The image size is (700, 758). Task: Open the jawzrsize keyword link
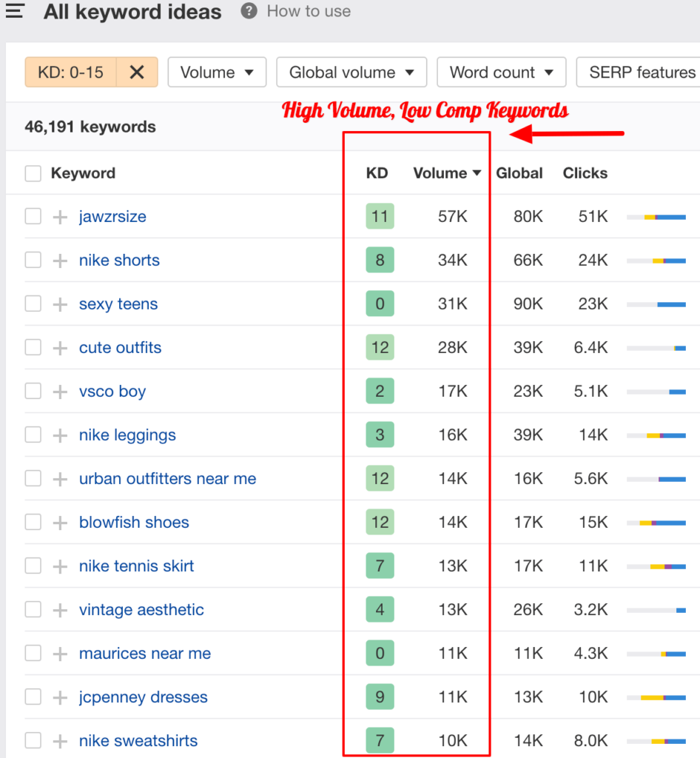point(112,217)
